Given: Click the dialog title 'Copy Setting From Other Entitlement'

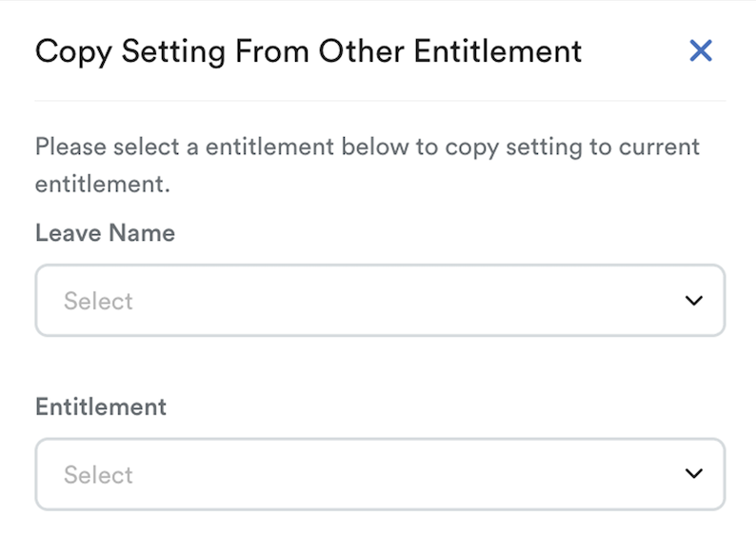Looking at the screenshot, I should (x=308, y=50).
